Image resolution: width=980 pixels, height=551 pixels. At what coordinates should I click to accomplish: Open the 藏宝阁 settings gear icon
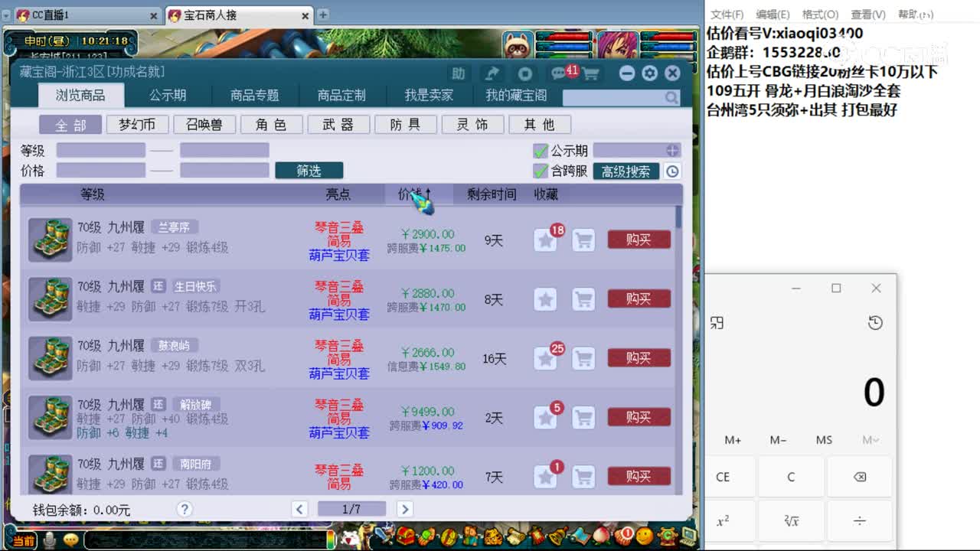click(648, 73)
